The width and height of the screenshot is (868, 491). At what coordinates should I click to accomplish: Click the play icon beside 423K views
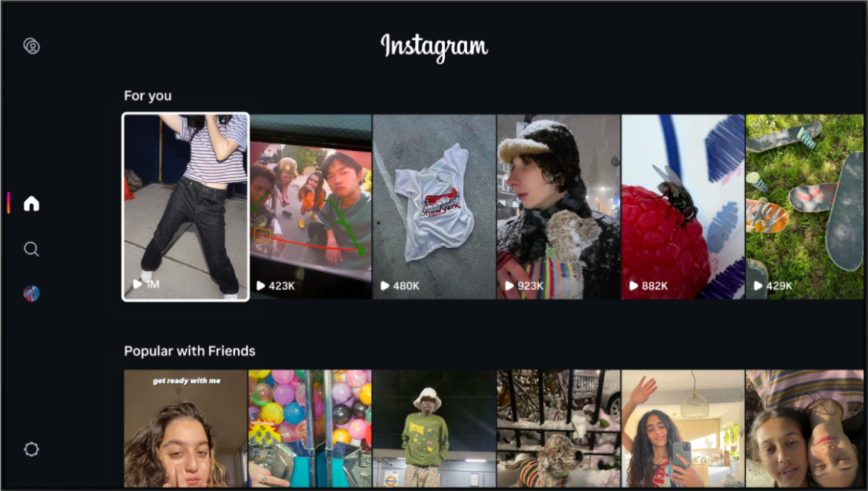[260, 286]
